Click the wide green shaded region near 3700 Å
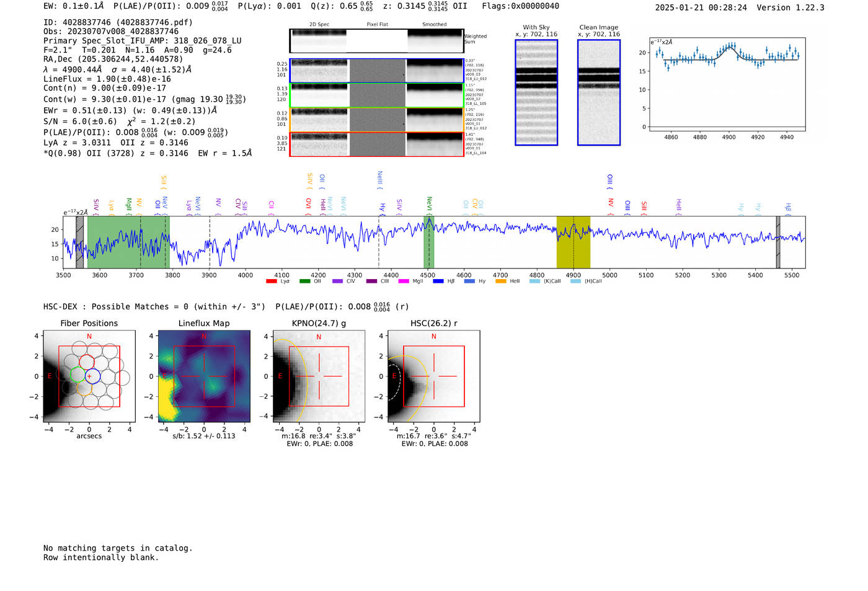This screenshot has height=591, width=868. point(128,242)
